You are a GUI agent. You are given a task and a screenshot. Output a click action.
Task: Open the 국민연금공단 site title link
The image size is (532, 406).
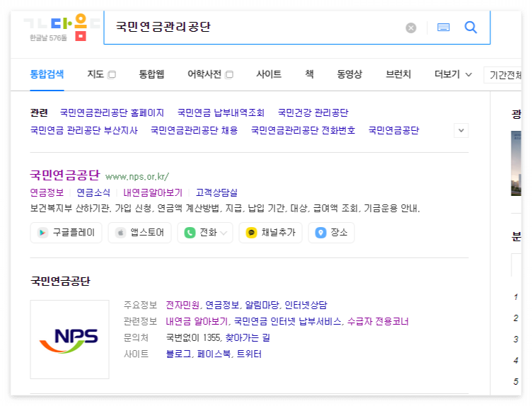coord(65,175)
